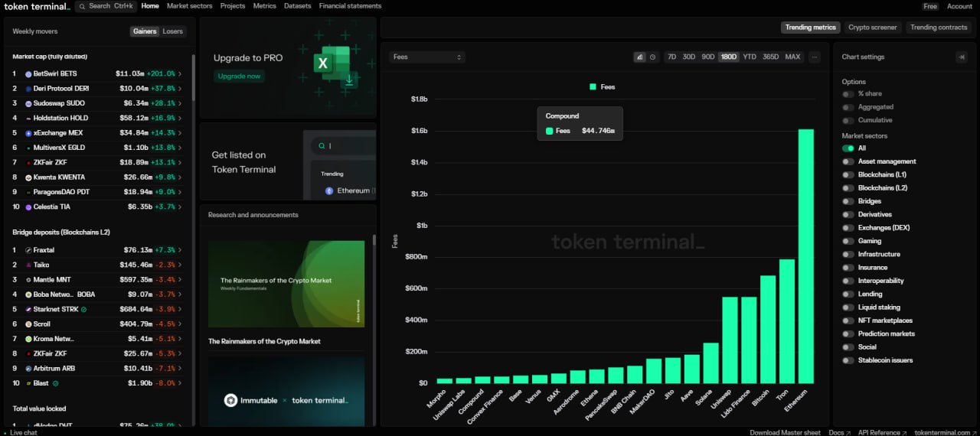The image size is (980, 436).
Task: Expand Fraxtal row chevron
Action: pos(180,250)
